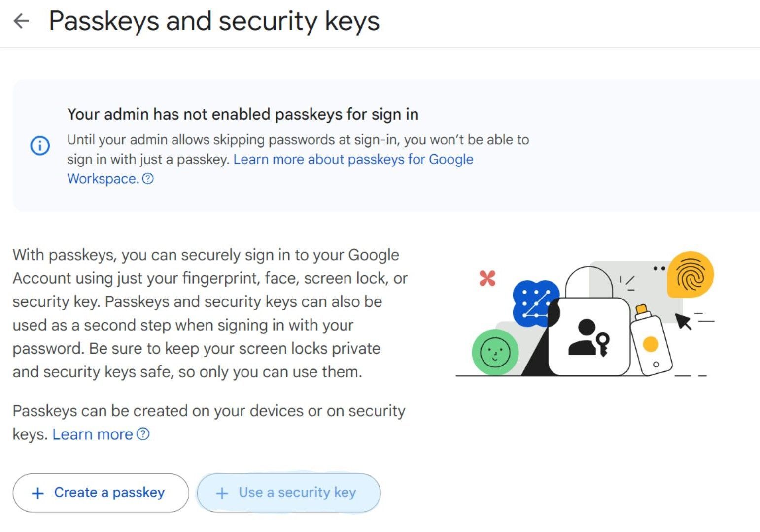Select Use a security key button
Screen dimensions: 760x532
(x=289, y=493)
